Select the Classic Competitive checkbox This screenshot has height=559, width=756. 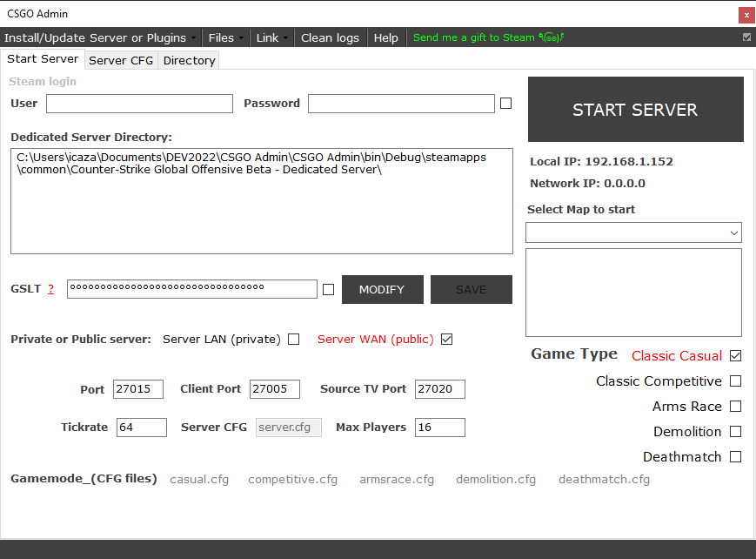pyautogui.click(x=735, y=381)
